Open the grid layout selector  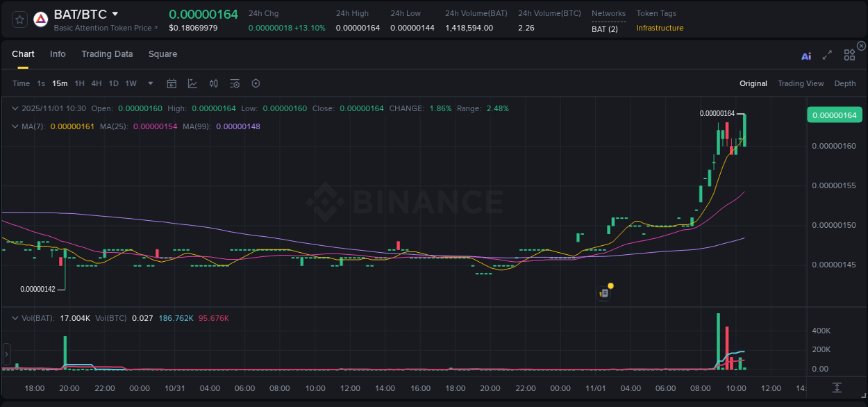click(849, 55)
